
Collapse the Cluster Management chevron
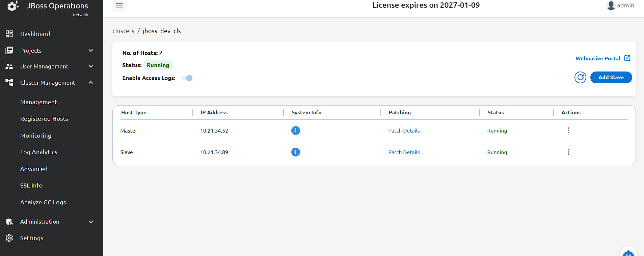click(x=91, y=82)
